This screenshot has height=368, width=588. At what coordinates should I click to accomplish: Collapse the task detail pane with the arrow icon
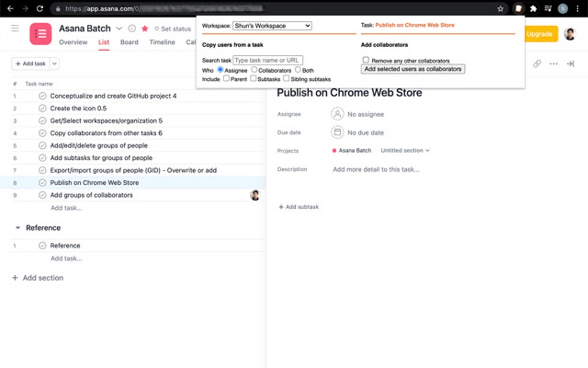(570, 65)
